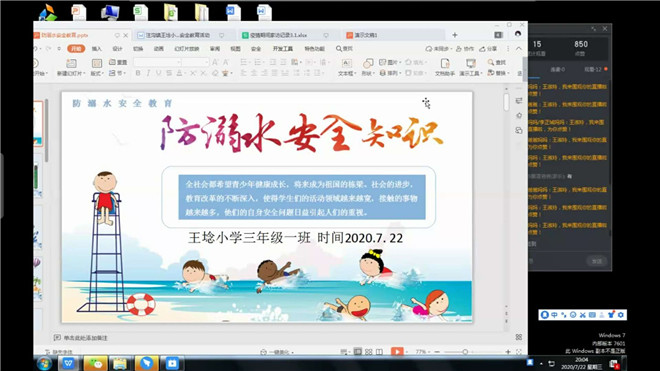Open the 形状 shapes tool
Screen dimensions: 660x371
coord(368,67)
